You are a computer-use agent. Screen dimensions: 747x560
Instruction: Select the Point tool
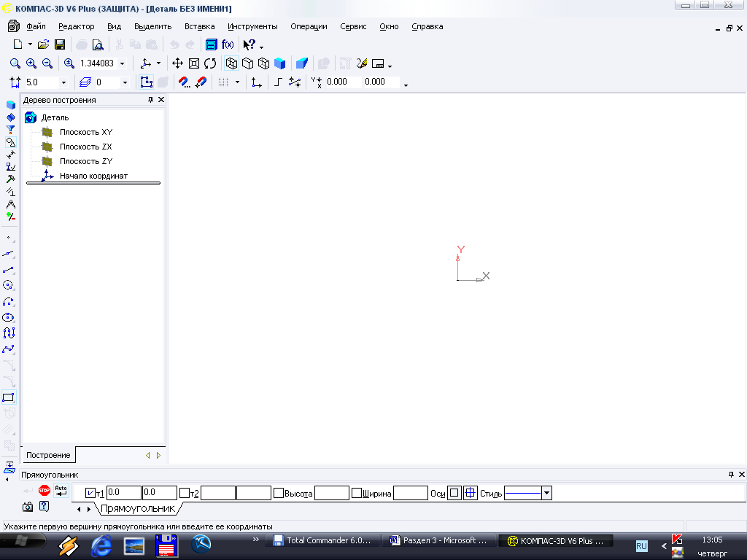[x=8, y=237]
